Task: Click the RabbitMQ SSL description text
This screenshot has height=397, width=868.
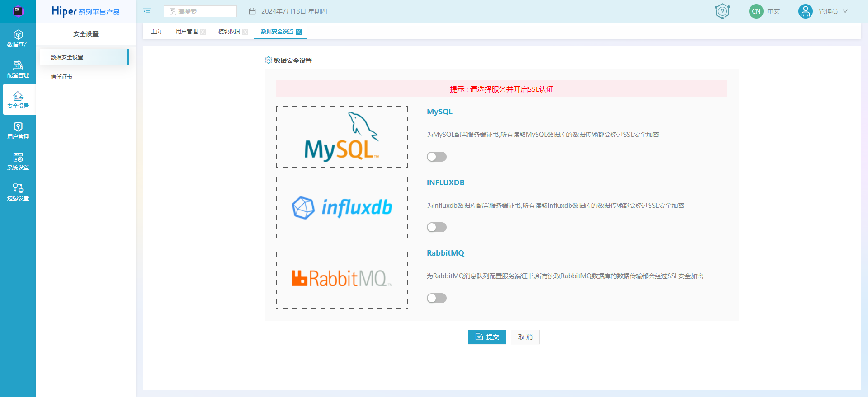Action: pyautogui.click(x=565, y=276)
